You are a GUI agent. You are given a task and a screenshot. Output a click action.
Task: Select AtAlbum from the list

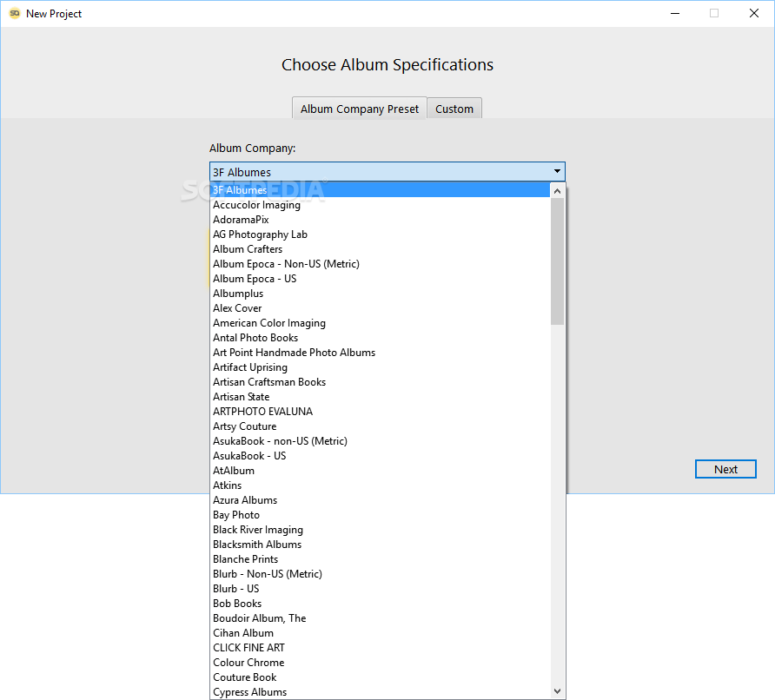coord(380,471)
